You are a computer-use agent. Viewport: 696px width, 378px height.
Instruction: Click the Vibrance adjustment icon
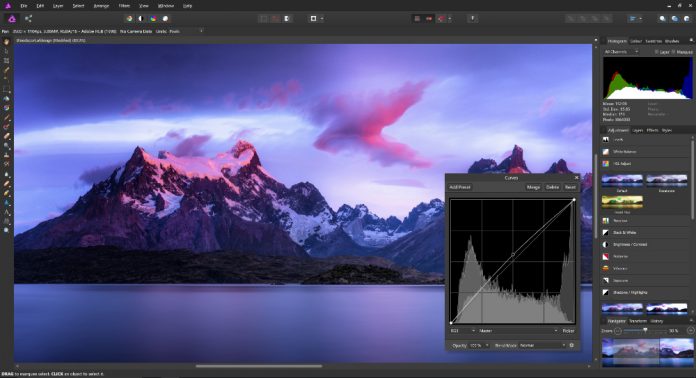606,268
